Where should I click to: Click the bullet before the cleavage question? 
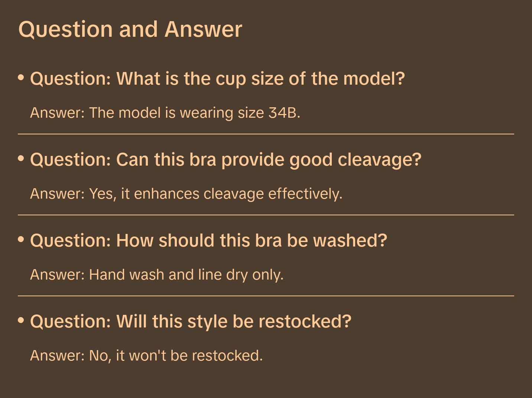click(21, 159)
